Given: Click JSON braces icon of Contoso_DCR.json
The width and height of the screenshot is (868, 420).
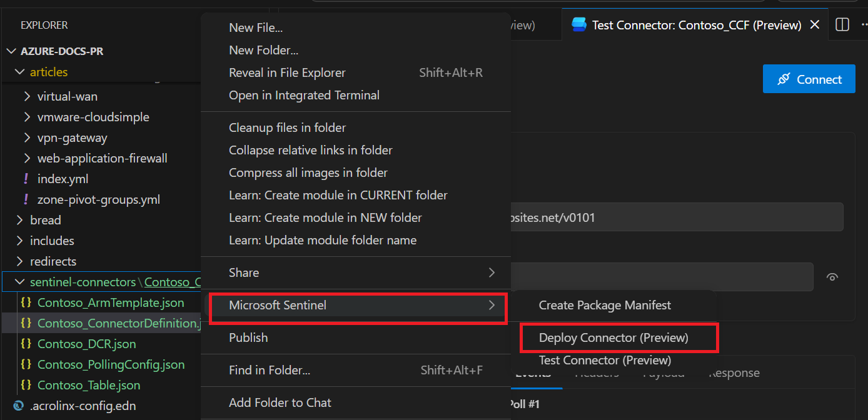Looking at the screenshot, I should point(26,344).
